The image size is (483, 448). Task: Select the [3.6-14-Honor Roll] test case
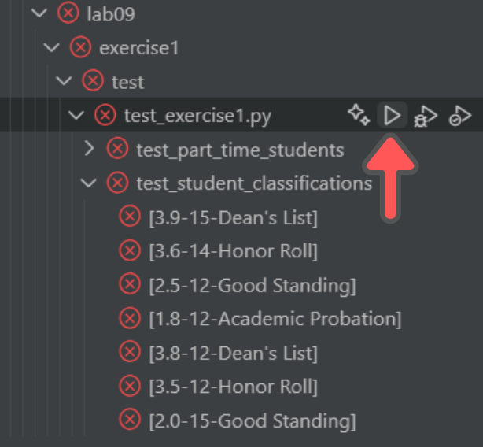point(233,252)
